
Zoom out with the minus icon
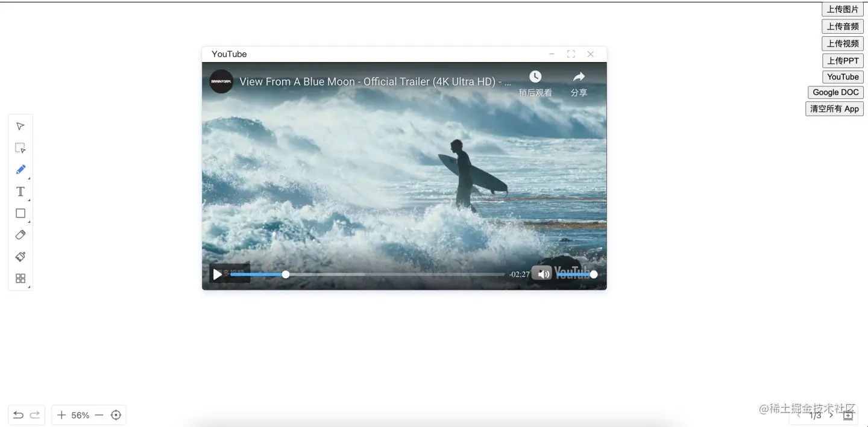click(99, 415)
